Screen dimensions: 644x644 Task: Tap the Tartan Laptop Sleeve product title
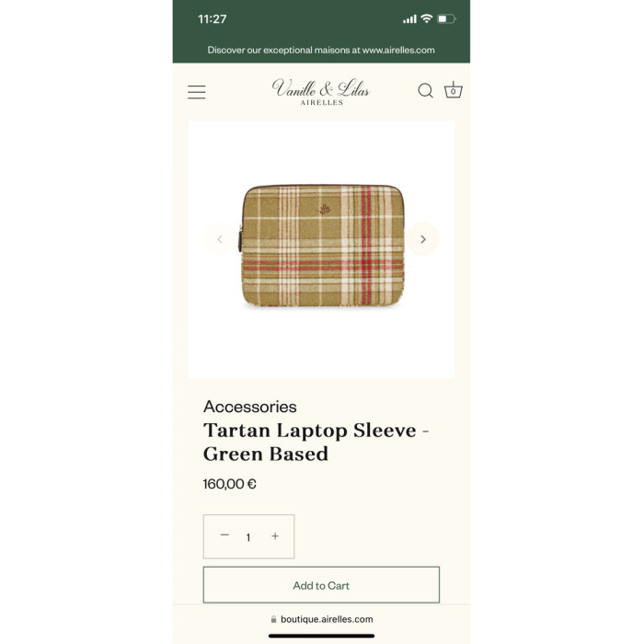tap(316, 443)
